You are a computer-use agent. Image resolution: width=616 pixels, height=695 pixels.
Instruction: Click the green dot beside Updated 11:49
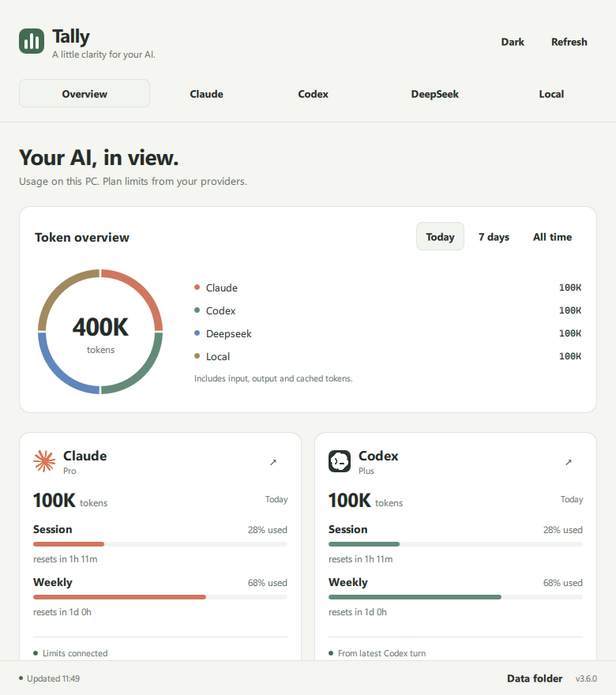21,678
